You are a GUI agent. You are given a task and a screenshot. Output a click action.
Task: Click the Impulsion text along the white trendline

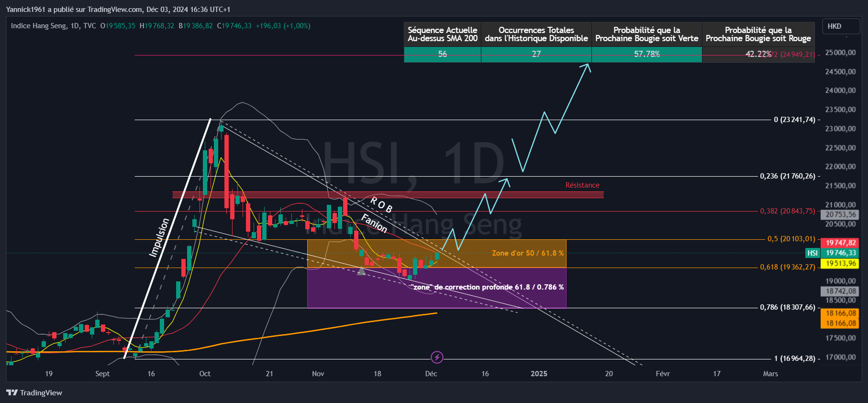tap(159, 237)
